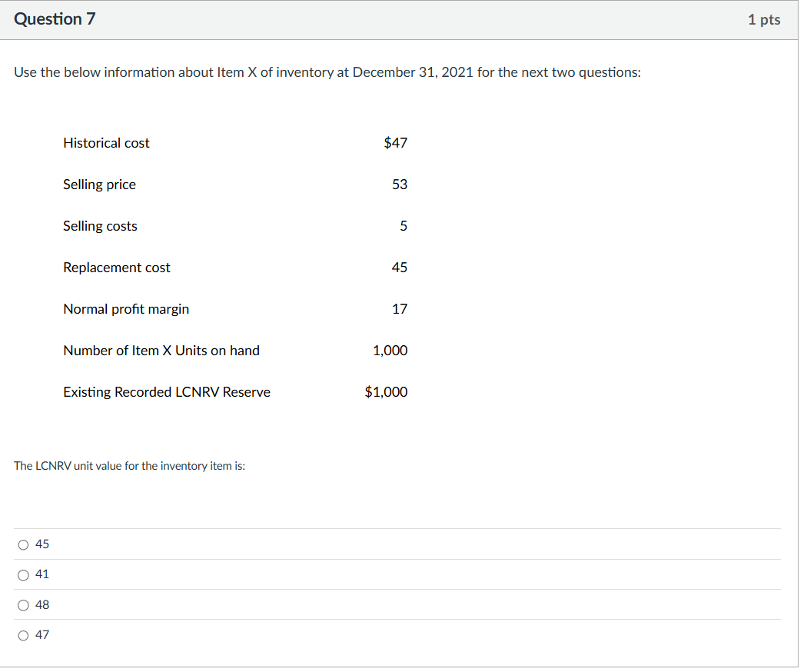Click the 1,000 units on hand value
Image resolution: width=807 pixels, height=672 pixels.
pyautogui.click(x=390, y=351)
